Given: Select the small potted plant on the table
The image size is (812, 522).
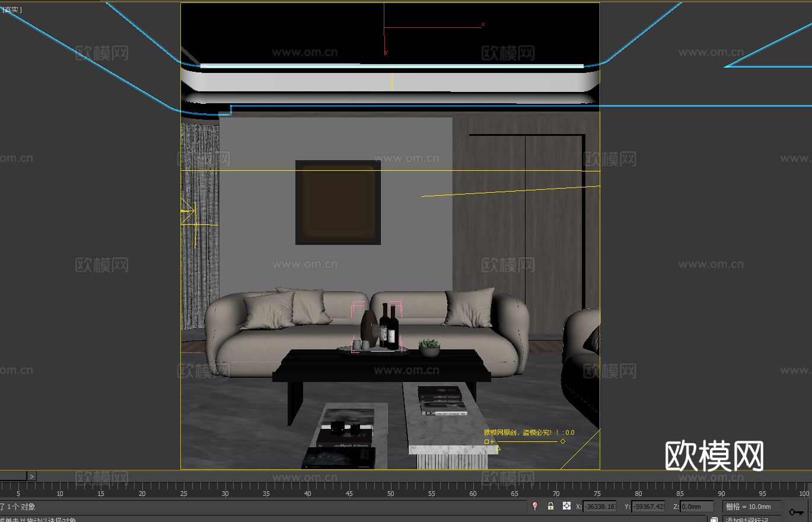Looking at the screenshot, I should click(429, 348).
